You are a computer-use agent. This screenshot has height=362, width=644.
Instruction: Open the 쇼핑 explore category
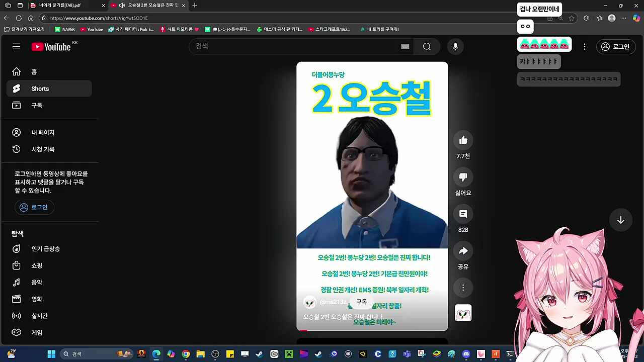(49, 265)
